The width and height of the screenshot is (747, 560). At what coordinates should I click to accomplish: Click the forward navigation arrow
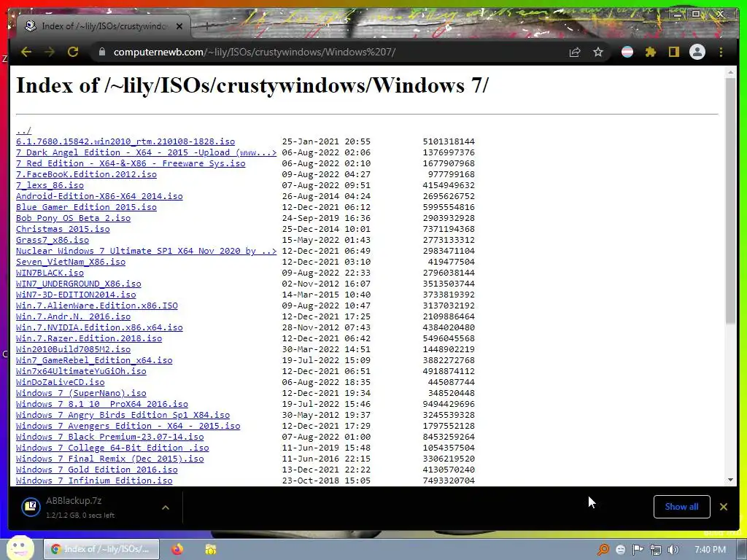point(50,52)
